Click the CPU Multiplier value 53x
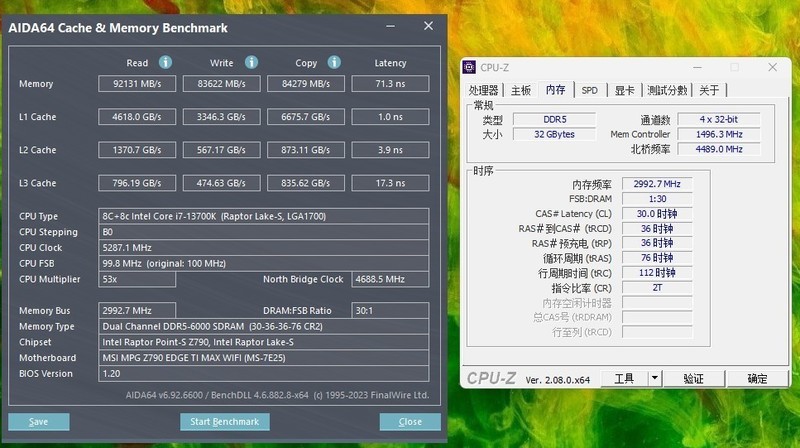Image resolution: width=800 pixels, height=448 pixels. pyautogui.click(x=137, y=279)
